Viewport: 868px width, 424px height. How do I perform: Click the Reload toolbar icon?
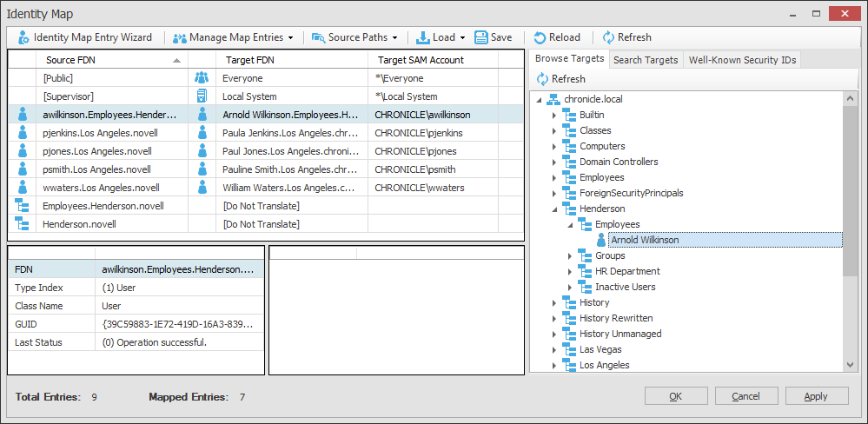pos(540,37)
